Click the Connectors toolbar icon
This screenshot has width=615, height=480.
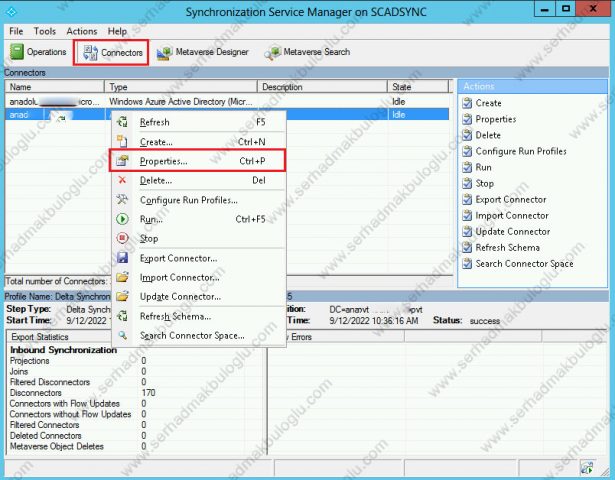pos(91,52)
